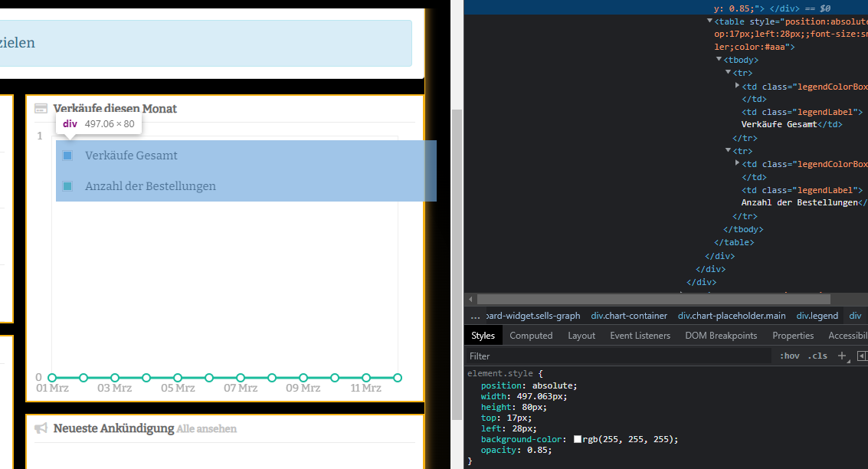The image size is (868, 469).
Task: Select div.legend in the breadcrumb
Action: pos(817,316)
